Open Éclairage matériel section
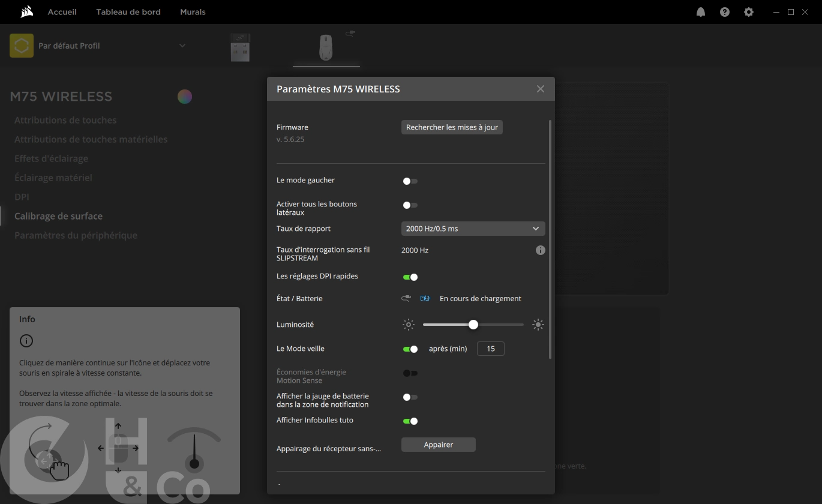The image size is (822, 504). [x=53, y=178]
